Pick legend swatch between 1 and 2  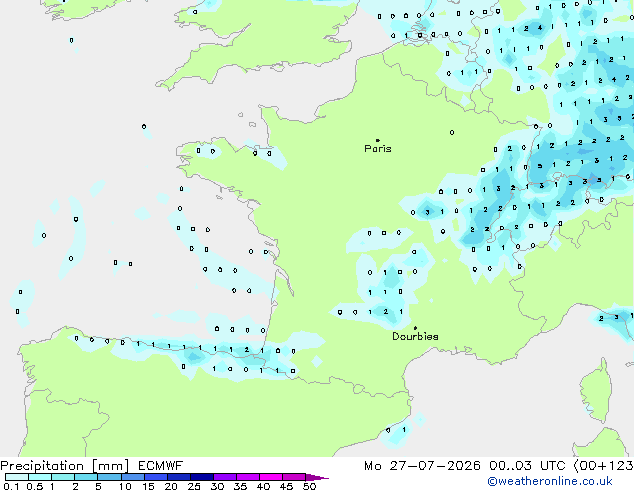click(x=63, y=477)
